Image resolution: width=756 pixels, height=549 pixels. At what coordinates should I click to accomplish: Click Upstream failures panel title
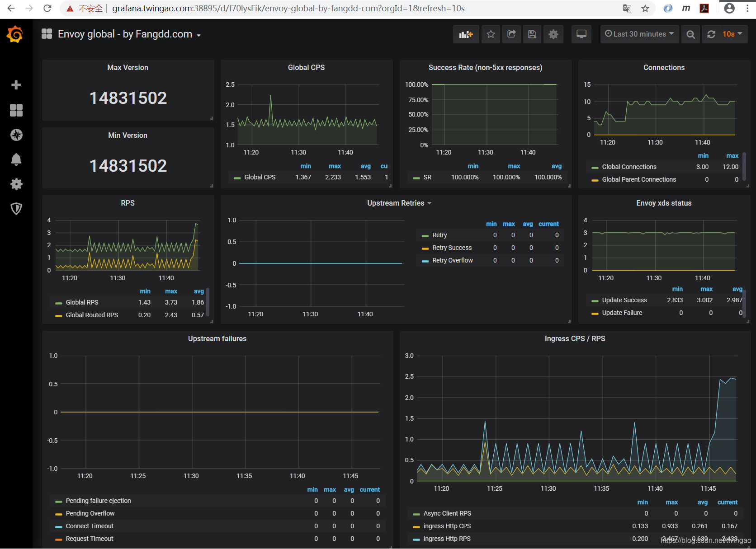click(217, 338)
